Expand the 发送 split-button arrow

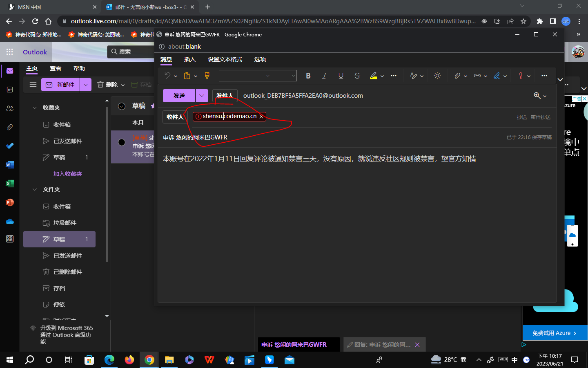(x=202, y=96)
